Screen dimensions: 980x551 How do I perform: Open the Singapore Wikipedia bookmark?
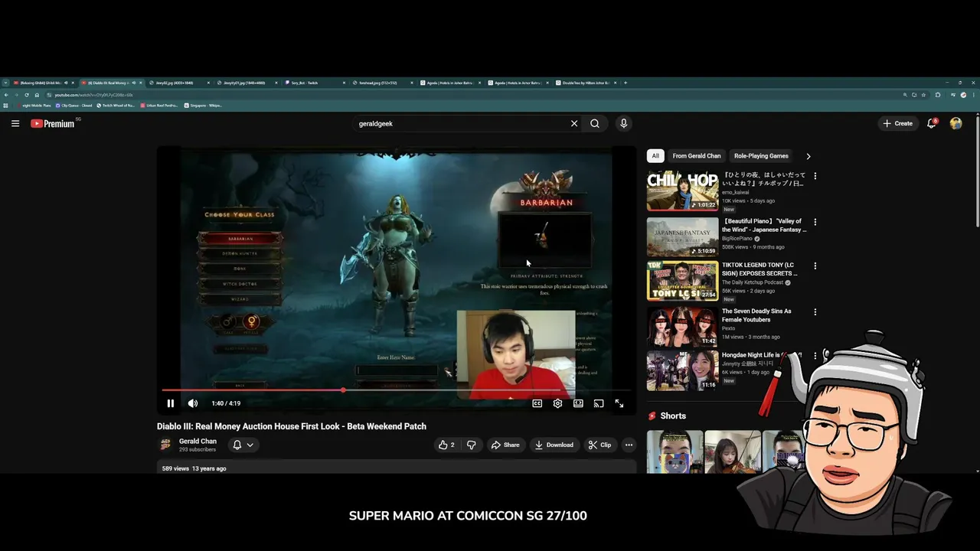[203, 106]
